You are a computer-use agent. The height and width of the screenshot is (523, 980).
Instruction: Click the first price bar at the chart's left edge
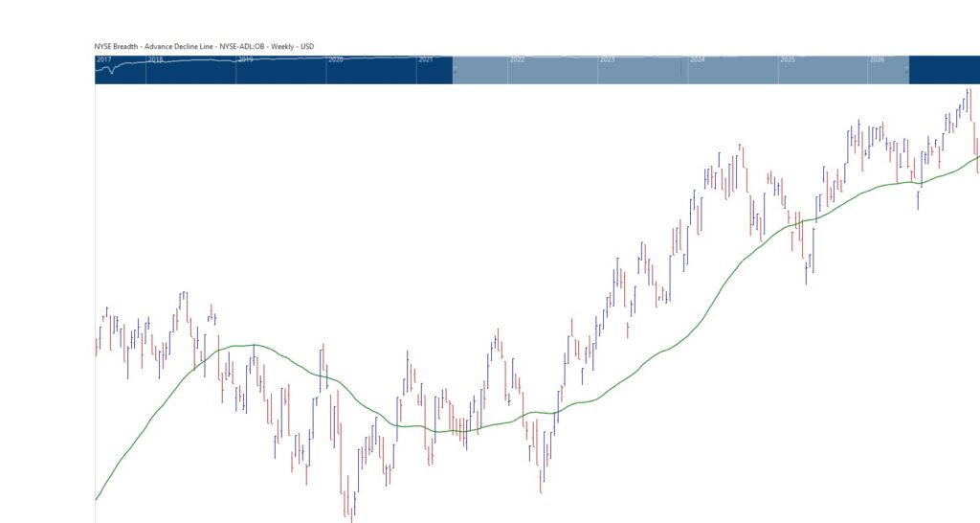pyautogui.click(x=97, y=342)
